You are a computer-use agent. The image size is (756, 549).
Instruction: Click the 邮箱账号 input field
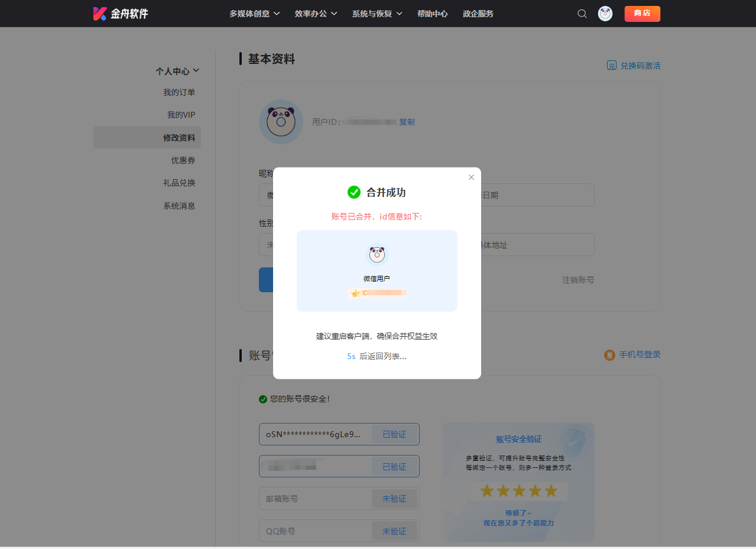(314, 499)
